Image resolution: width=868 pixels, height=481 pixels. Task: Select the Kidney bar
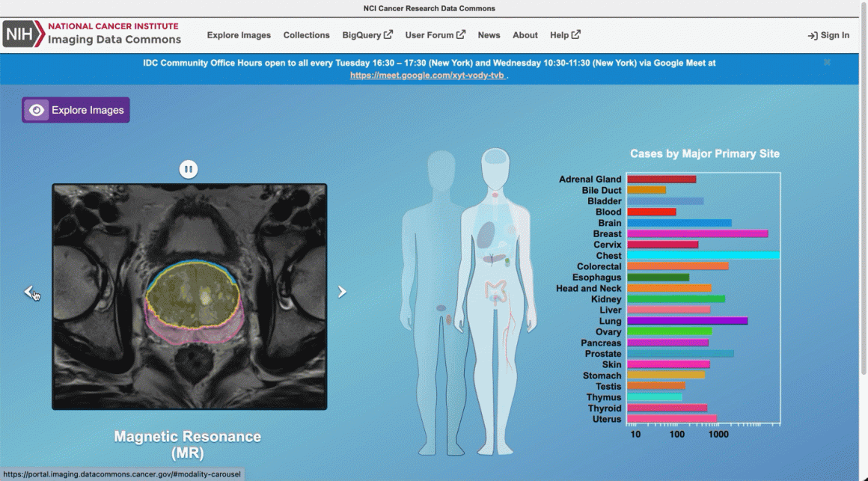(676, 299)
